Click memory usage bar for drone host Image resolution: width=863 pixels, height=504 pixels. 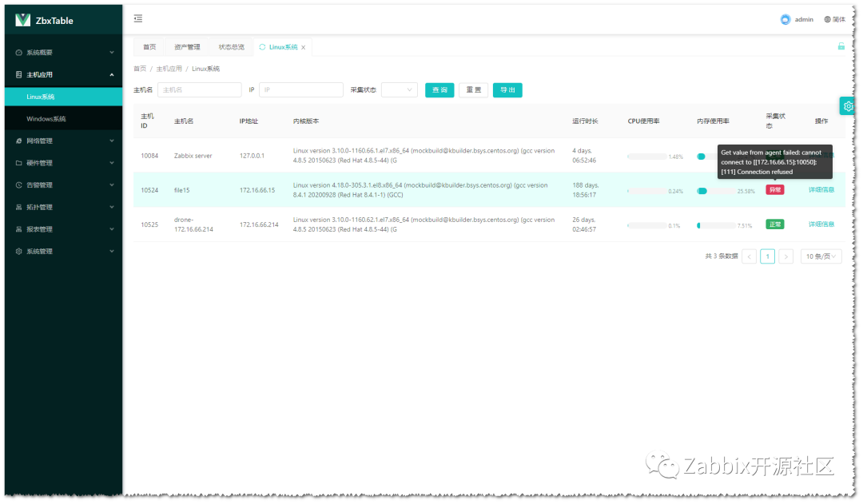click(x=716, y=225)
